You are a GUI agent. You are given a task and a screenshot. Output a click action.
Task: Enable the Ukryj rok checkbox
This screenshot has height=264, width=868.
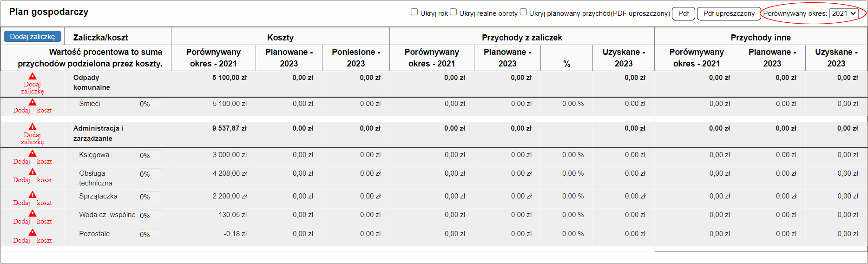(x=414, y=12)
